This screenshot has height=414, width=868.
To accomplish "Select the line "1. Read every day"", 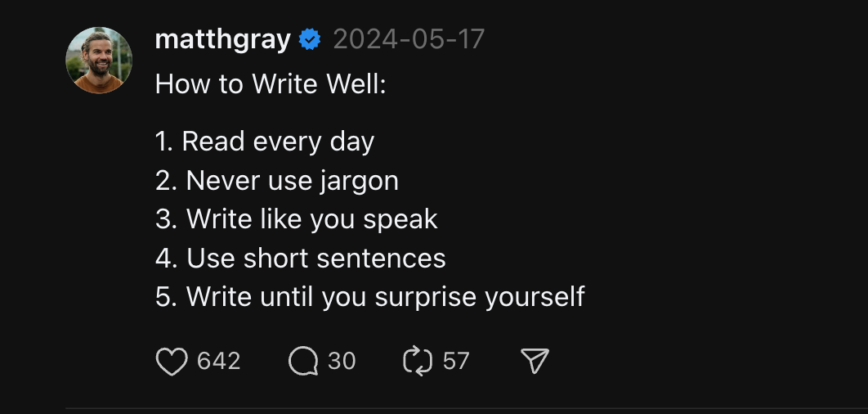I will point(265,142).
